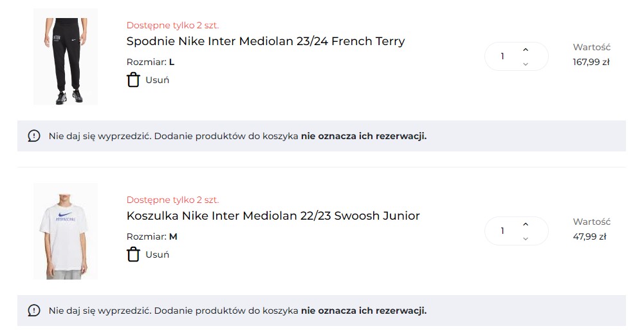Click the trash icon for Spodnie Nike Inter
This screenshot has width=644, height=335.
133,80
